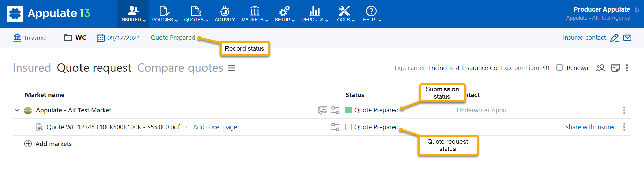Collapse the Appulate - AK Test Market row
Image resolution: width=644 pixels, height=169 pixels.
pyautogui.click(x=17, y=110)
